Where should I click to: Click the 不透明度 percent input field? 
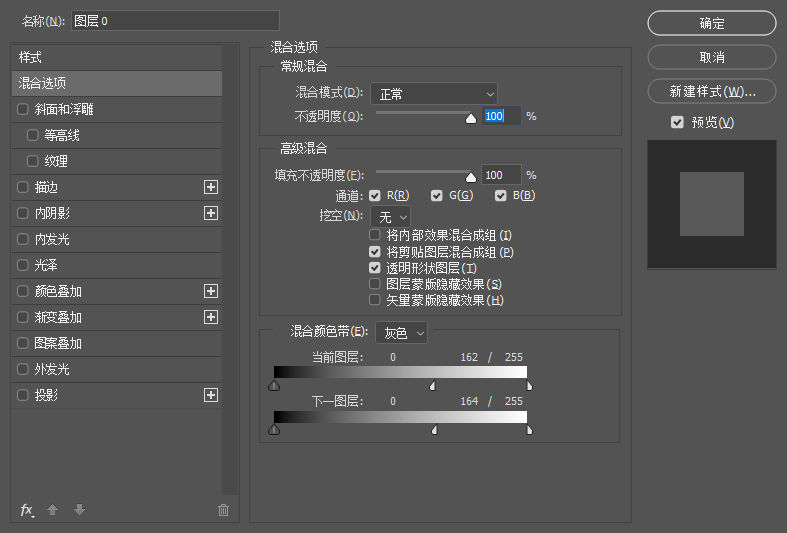click(x=501, y=116)
